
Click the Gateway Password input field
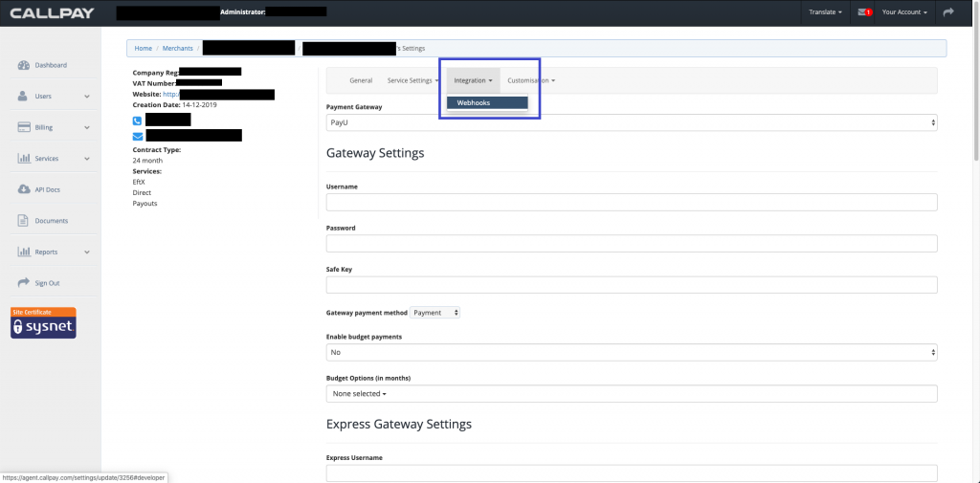click(632, 244)
